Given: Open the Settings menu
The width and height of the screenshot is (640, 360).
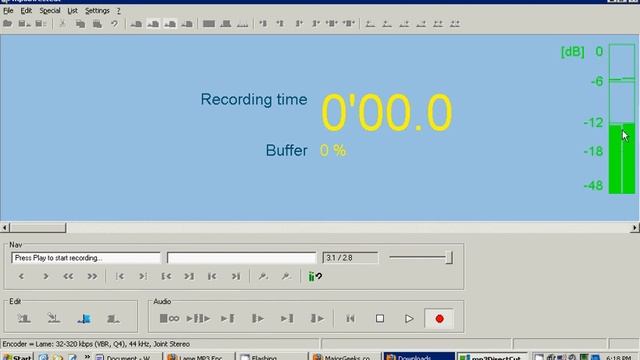Looking at the screenshot, I should (97, 11).
